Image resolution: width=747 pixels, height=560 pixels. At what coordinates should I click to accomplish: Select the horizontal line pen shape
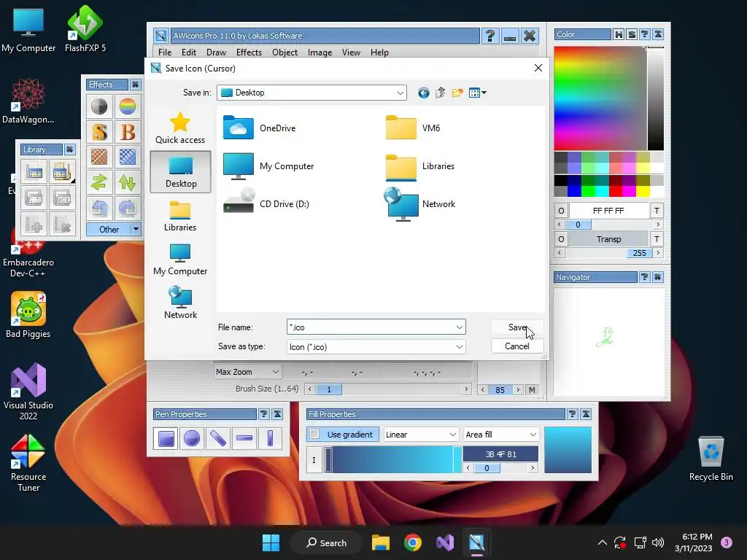(x=244, y=438)
